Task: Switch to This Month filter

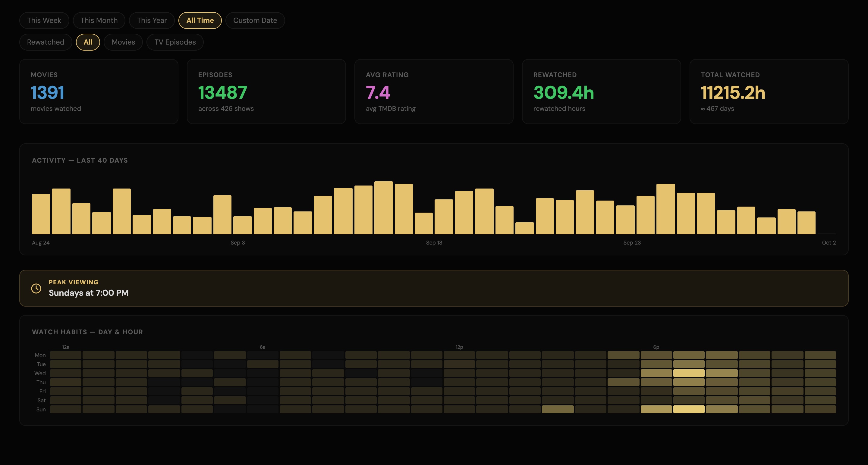Action: click(x=99, y=20)
